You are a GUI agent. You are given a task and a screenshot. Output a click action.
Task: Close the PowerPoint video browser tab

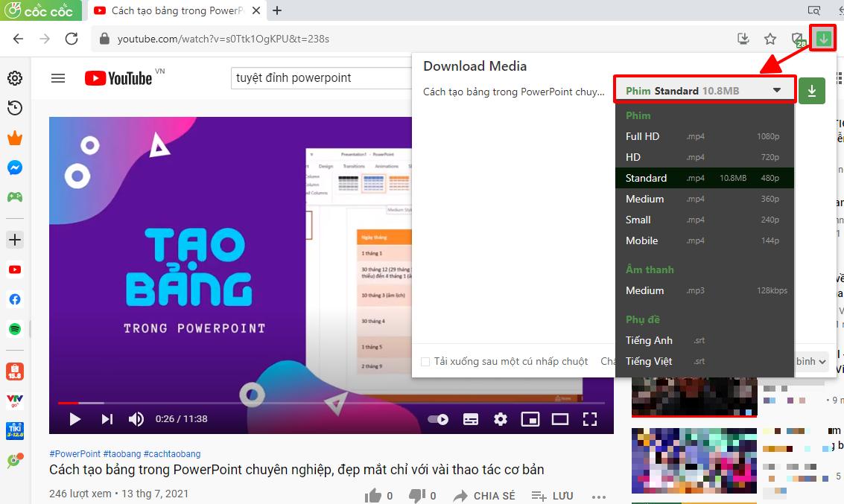(256, 10)
